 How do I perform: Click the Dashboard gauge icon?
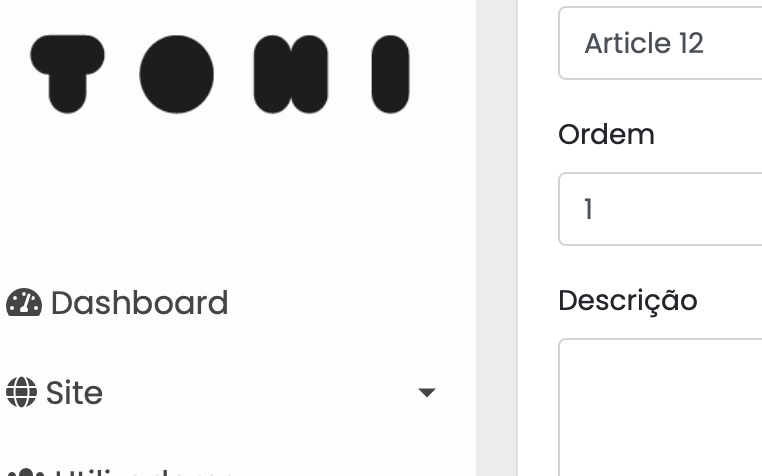tap(24, 303)
